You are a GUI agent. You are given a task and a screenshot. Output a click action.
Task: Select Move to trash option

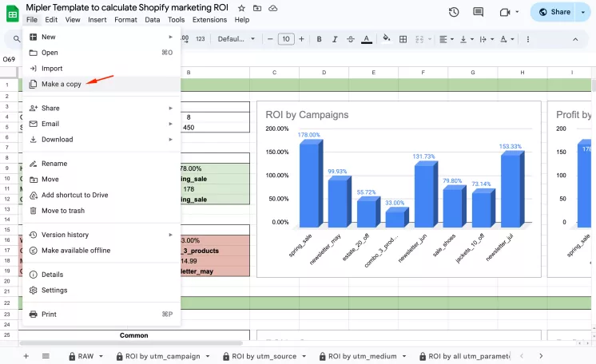[x=62, y=211]
